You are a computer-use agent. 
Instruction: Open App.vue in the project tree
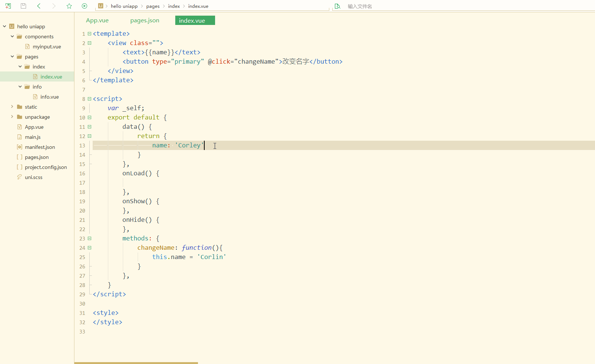pos(34,127)
